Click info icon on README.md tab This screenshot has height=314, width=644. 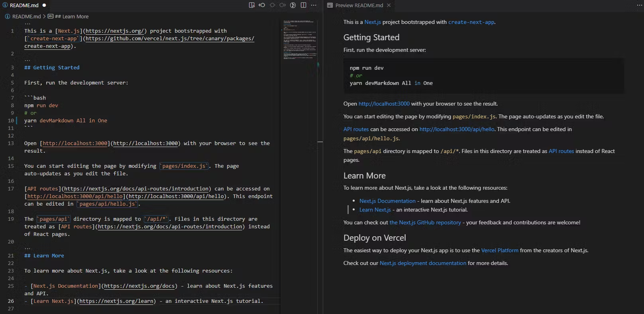coord(5,5)
